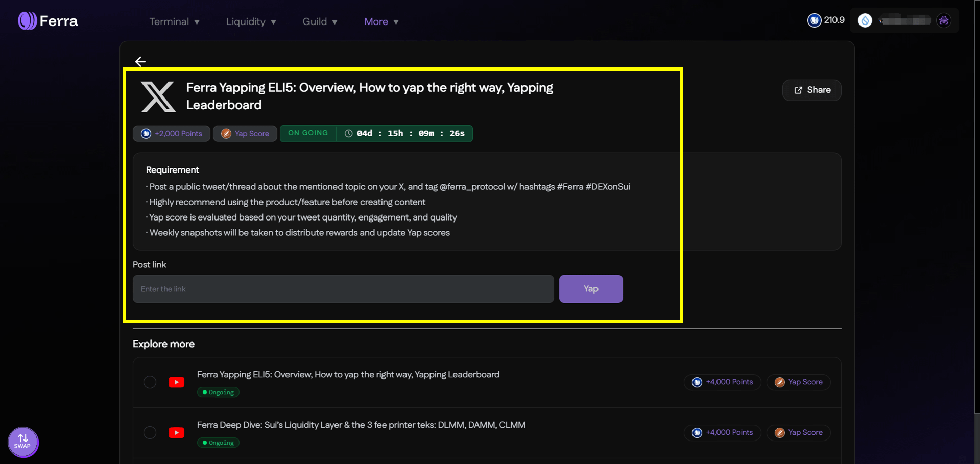Click the YouTube icon for Ferra Yapping ELI5
The width and height of the screenshot is (980, 464).
[x=177, y=382]
